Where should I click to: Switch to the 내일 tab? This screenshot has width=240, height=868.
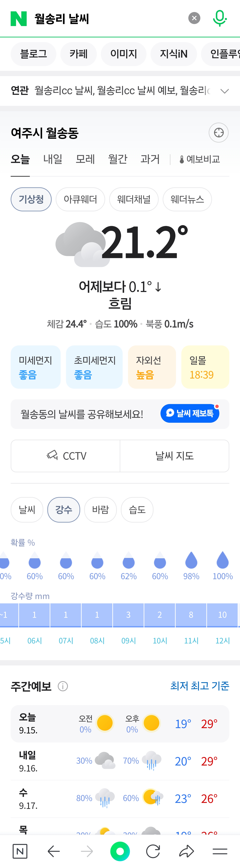coord(53,159)
